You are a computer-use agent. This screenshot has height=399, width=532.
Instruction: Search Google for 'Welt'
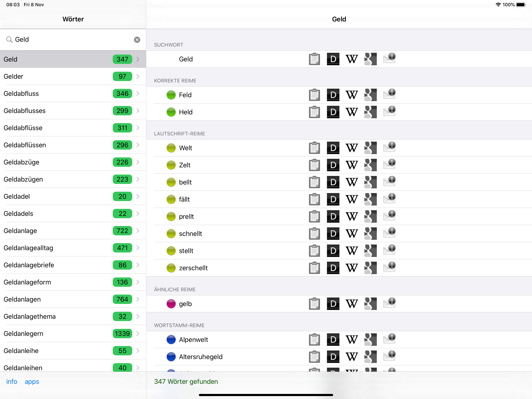tap(370, 148)
